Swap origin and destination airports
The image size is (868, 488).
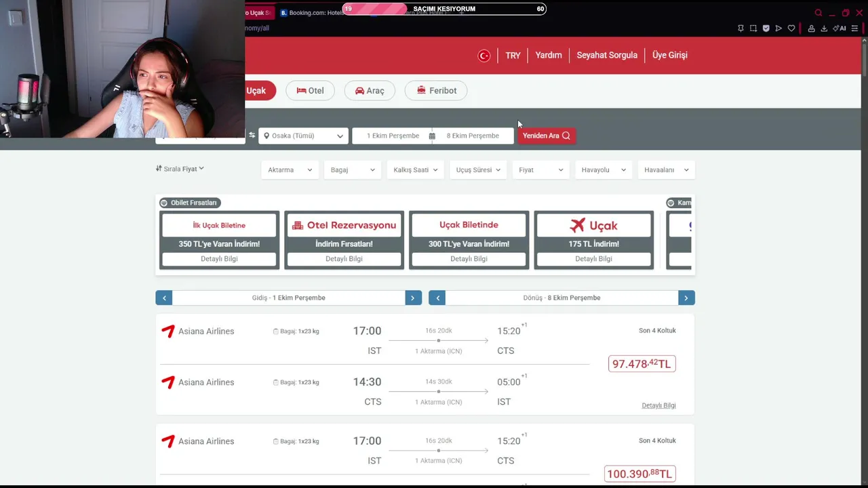click(252, 136)
